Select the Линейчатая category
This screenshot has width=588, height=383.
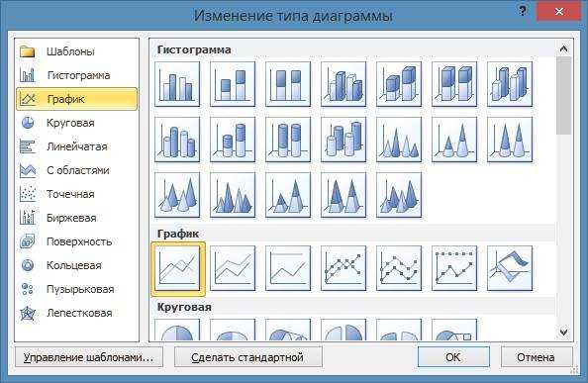(x=77, y=146)
